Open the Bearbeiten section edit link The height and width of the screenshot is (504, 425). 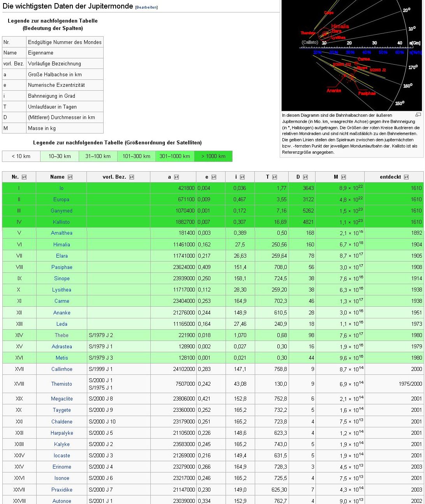click(146, 7)
